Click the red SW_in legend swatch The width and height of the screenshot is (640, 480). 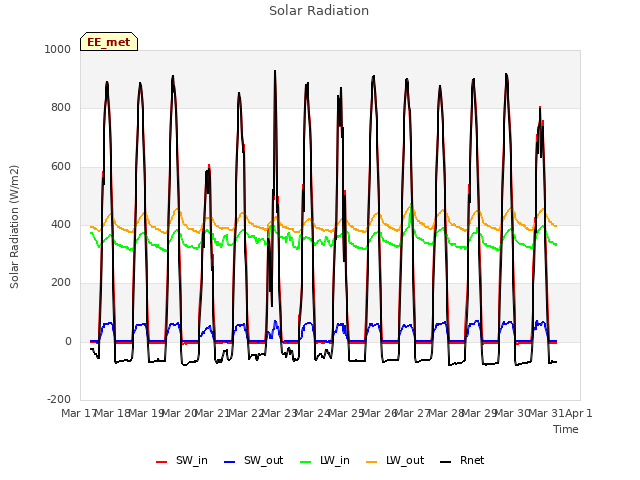click(x=162, y=462)
